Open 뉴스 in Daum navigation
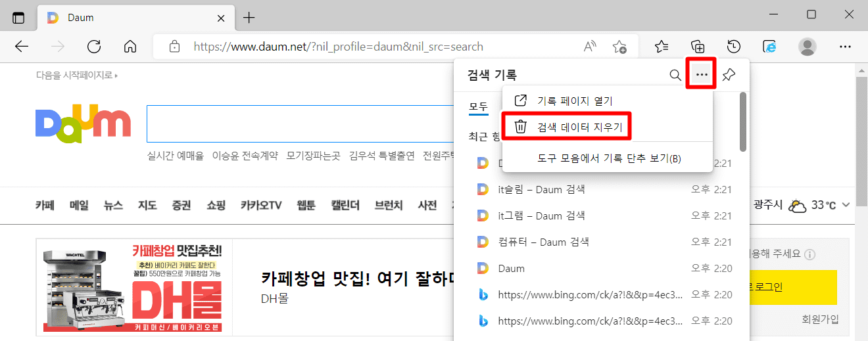This screenshot has width=868, height=341. coord(113,206)
